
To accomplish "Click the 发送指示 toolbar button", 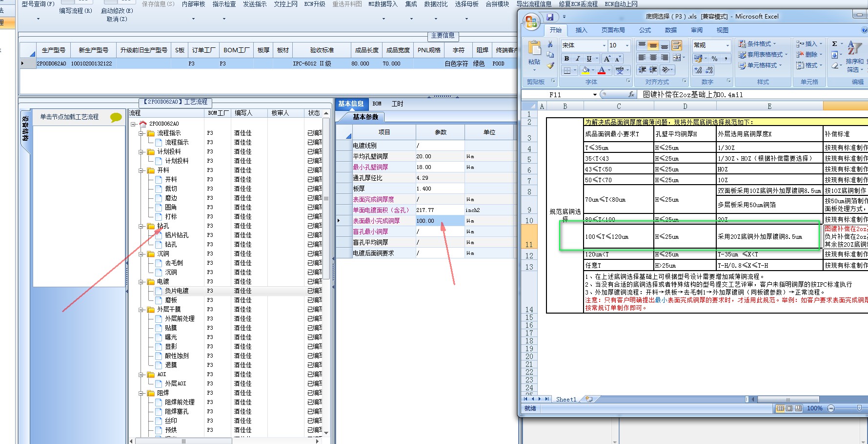I will click(x=255, y=4).
